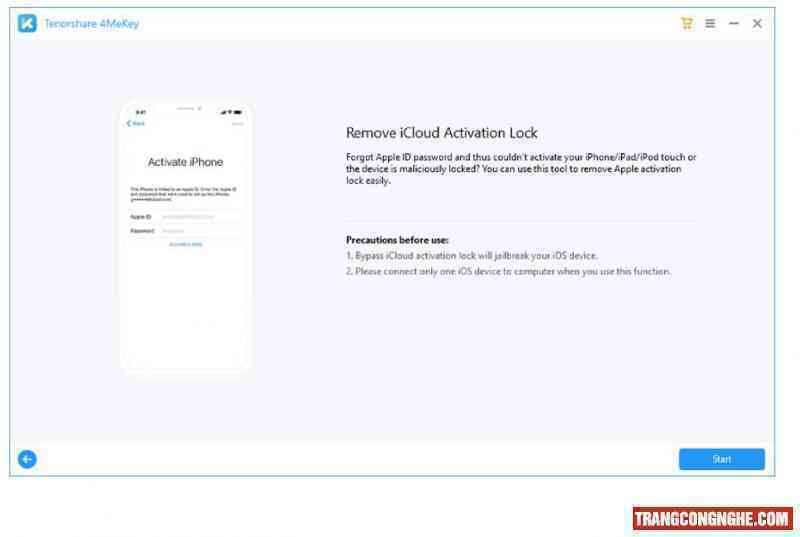Click the Precautions before use label
Screen dimensions: 800x537
[397, 240]
